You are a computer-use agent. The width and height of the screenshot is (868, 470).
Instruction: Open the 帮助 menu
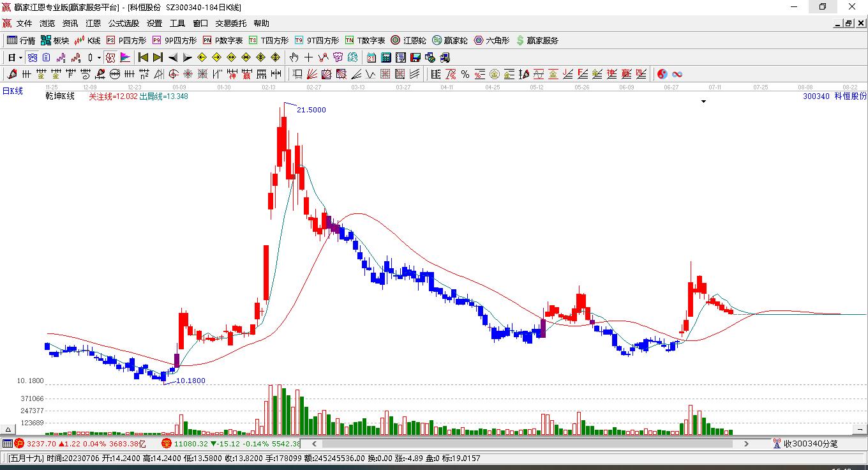262,24
